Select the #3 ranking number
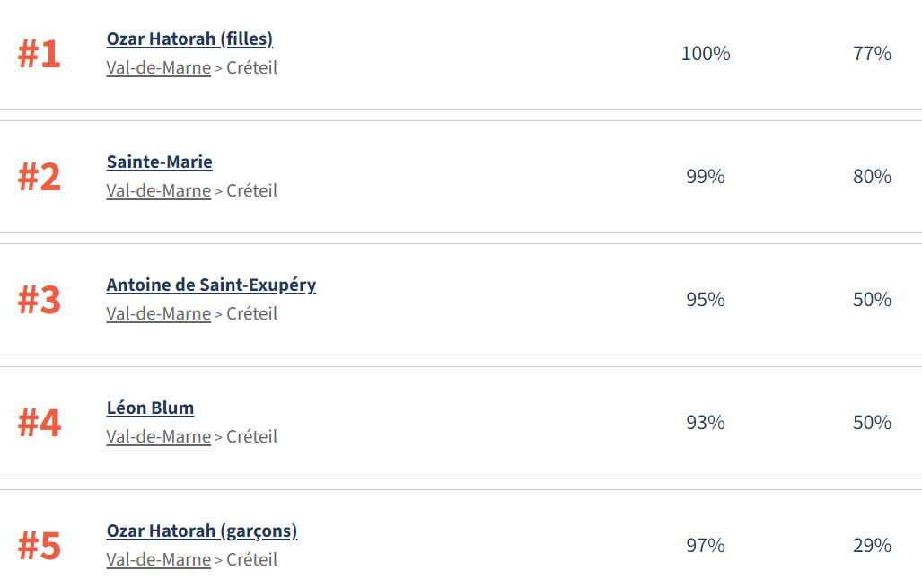This screenshot has width=922, height=588. (x=40, y=301)
